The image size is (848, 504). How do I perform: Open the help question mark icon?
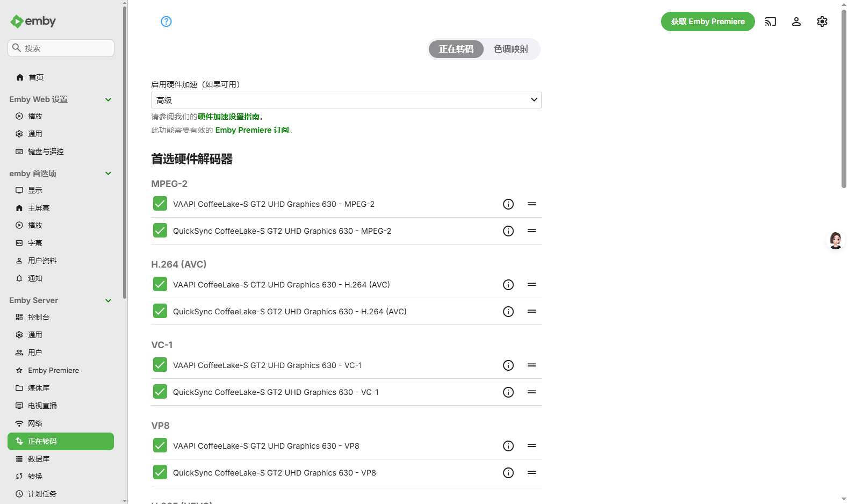click(x=166, y=21)
